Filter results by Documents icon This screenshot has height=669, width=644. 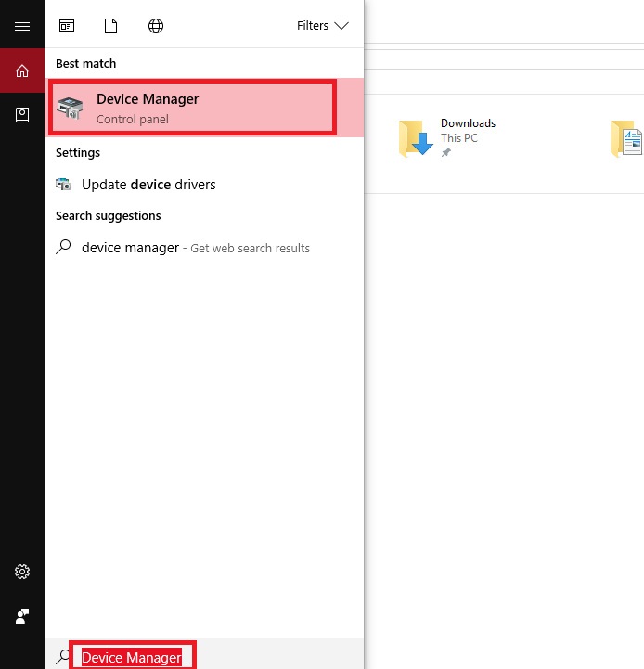point(111,26)
